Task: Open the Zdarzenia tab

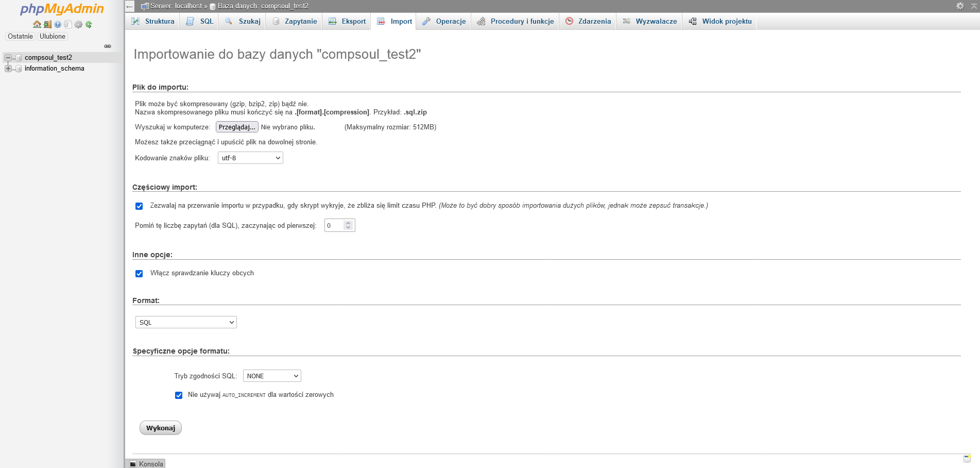Action: pos(588,21)
